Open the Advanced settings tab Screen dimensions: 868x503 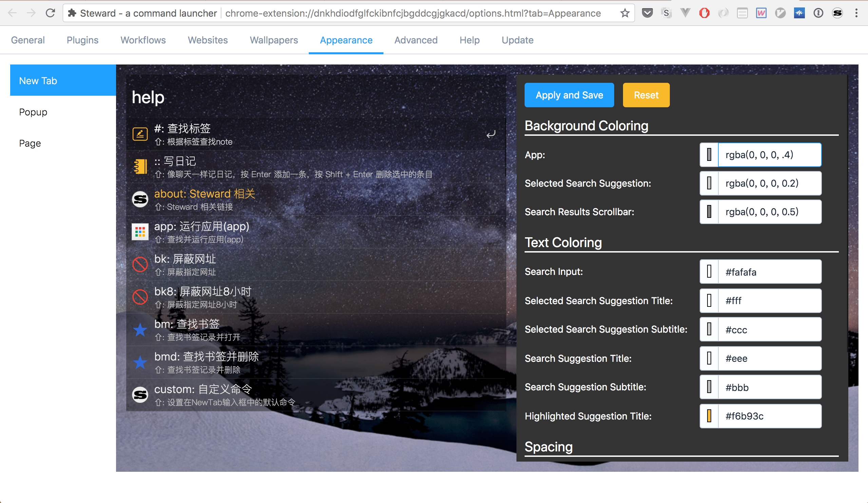tap(415, 40)
